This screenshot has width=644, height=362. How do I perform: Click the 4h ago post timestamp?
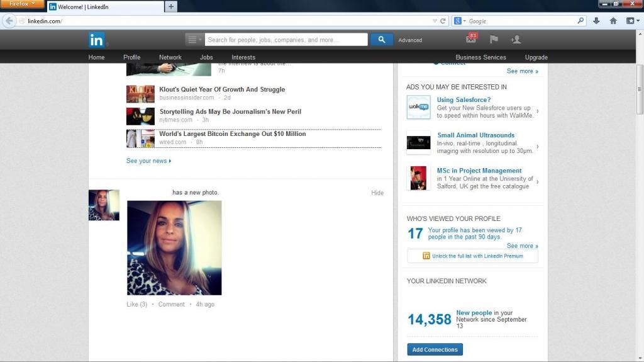(x=205, y=305)
